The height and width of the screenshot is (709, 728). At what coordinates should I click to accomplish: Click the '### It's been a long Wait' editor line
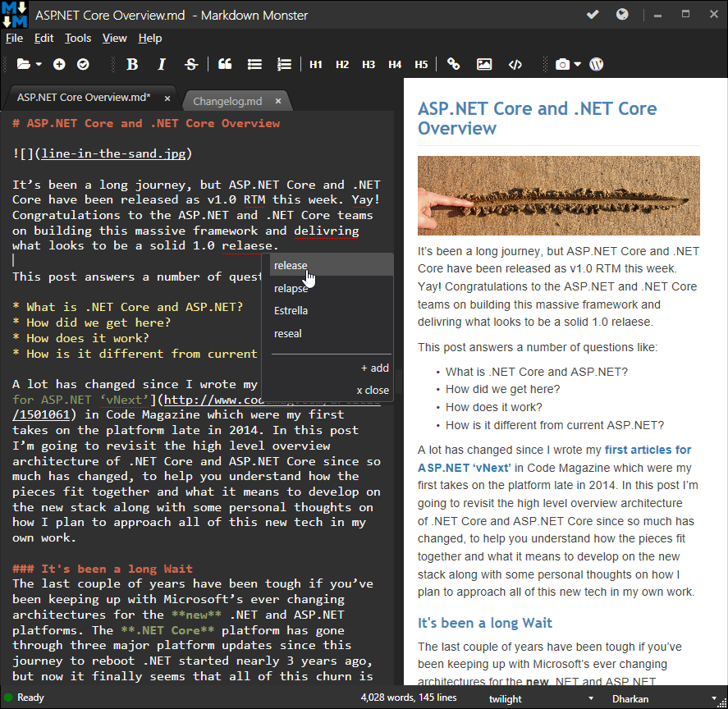click(102, 569)
